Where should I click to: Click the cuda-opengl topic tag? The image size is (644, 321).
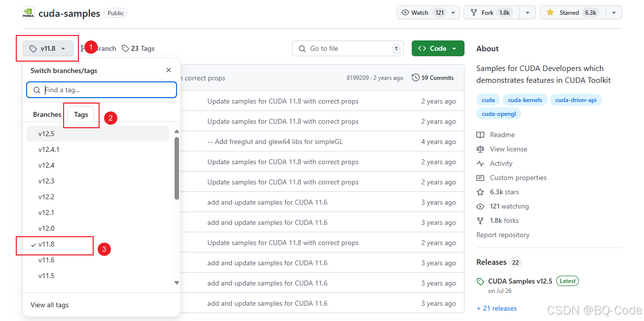(x=499, y=114)
